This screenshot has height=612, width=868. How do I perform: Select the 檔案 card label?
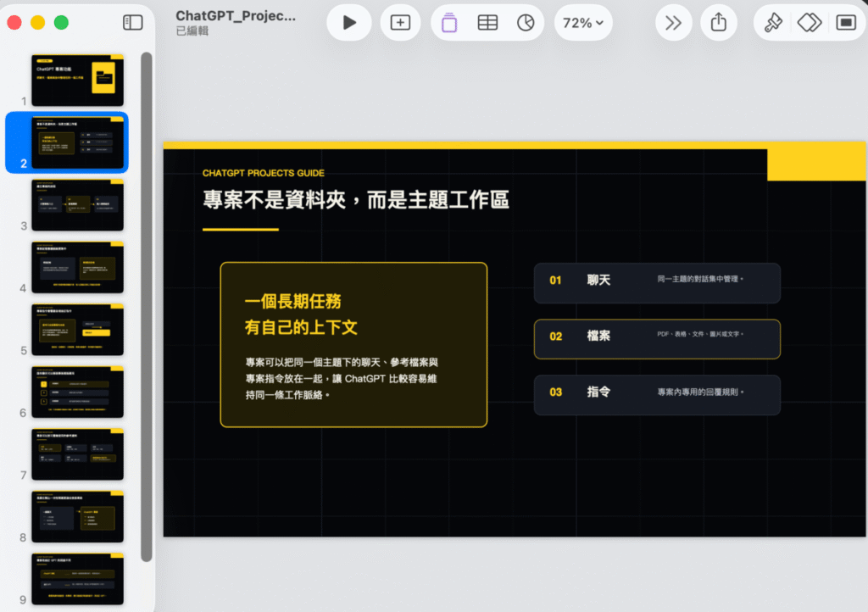point(599,336)
